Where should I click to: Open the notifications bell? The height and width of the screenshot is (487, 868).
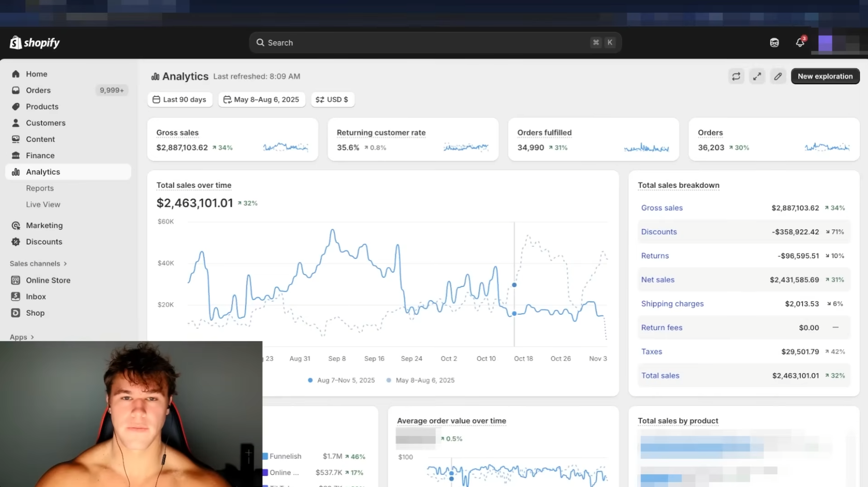click(800, 42)
